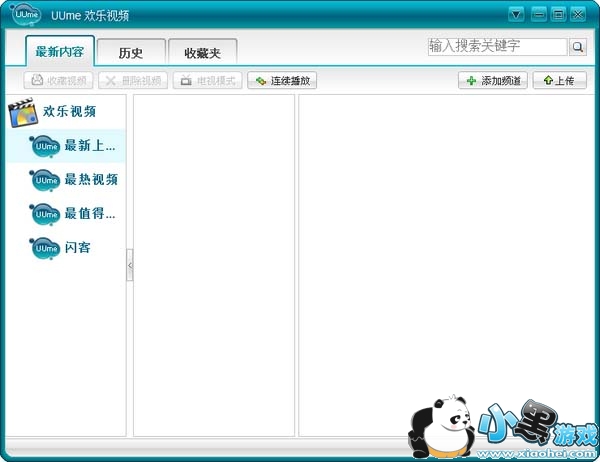Click UUme icon next to 闪客
This screenshot has height=462, width=600.
pos(45,248)
